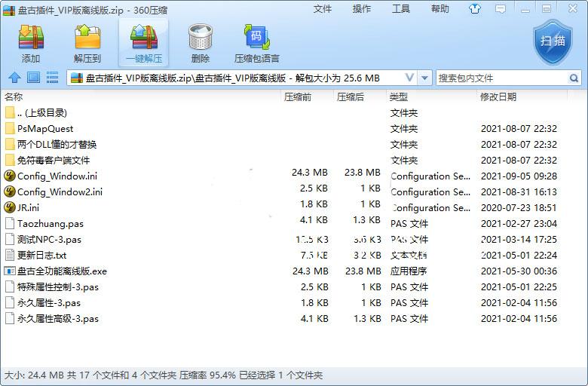Select the 两个DLL懂的才替换 folder icon
Viewport: 588px width, 386px height.
(x=10, y=145)
